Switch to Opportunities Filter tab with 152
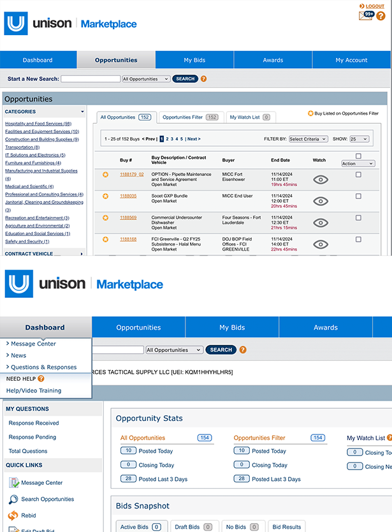 tap(191, 117)
